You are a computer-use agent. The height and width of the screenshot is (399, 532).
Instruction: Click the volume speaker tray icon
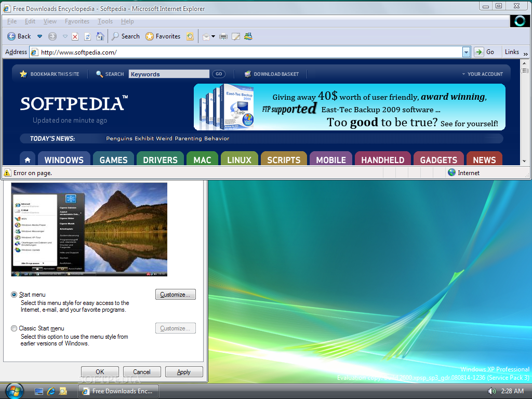(491, 391)
